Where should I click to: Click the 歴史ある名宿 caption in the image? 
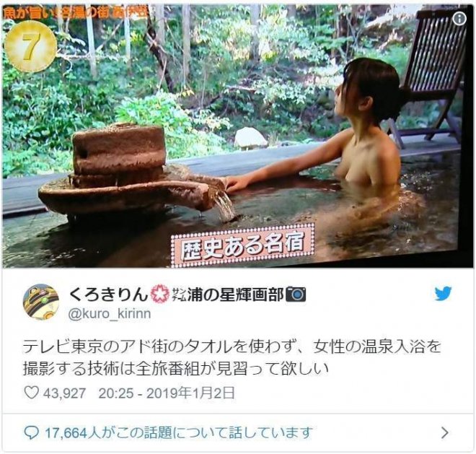(x=242, y=247)
